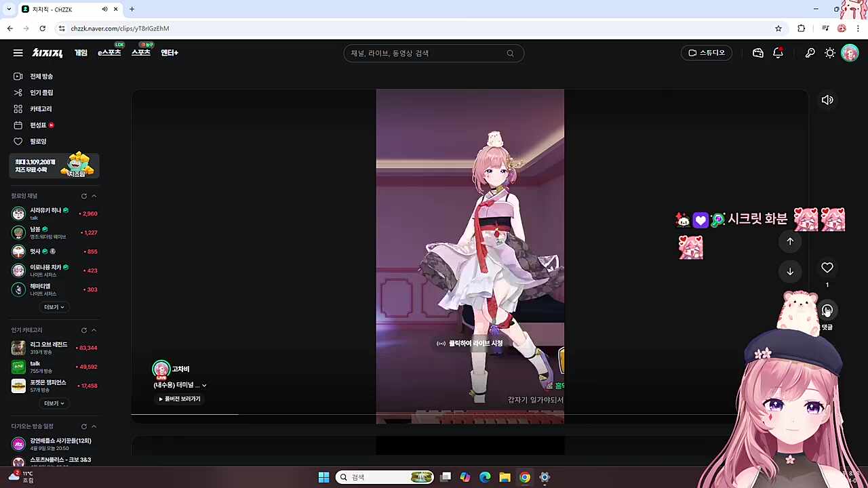The width and height of the screenshot is (868, 488).
Task: Go to the 치지직 home logo
Action: 47,53
